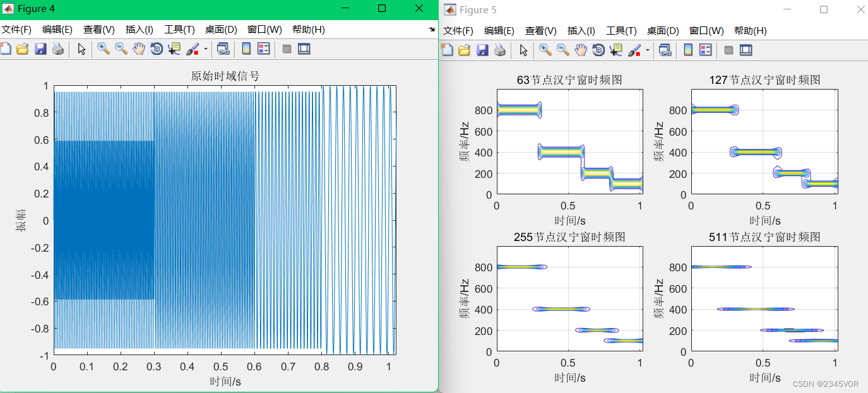The image size is (868, 393).
Task: Open the Brush tool dropdown in Figure 5
Action: 648,49
